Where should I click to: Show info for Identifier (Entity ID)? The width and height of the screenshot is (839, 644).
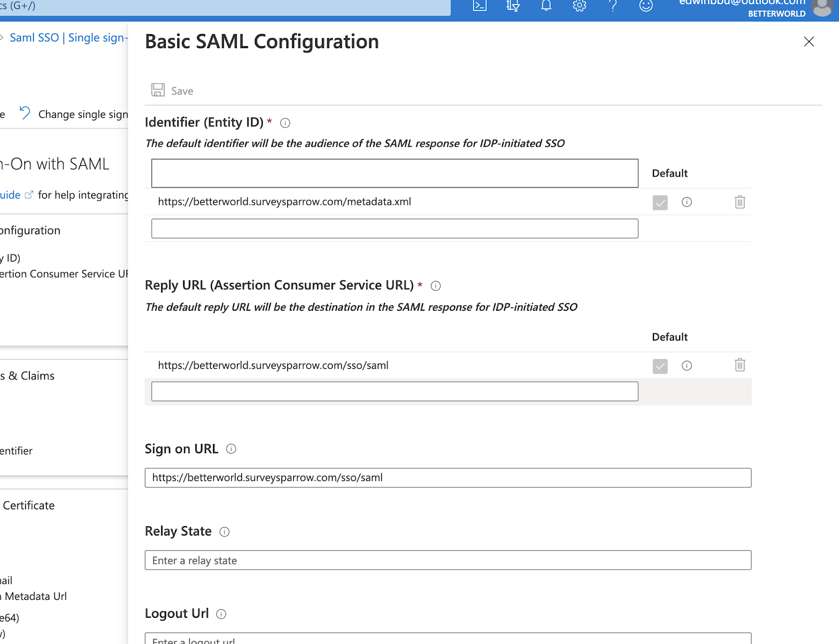pyautogui.click(x=285, y=123)
